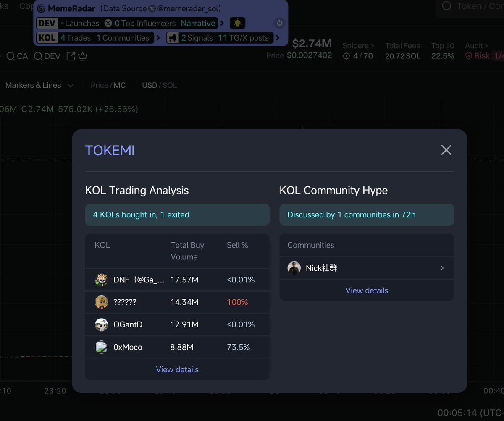The height and width of the screenshot is (421, 504).
Task: Click 0xMoco KOL avatar
Action: pyautogui.click(x=101, y=347)
